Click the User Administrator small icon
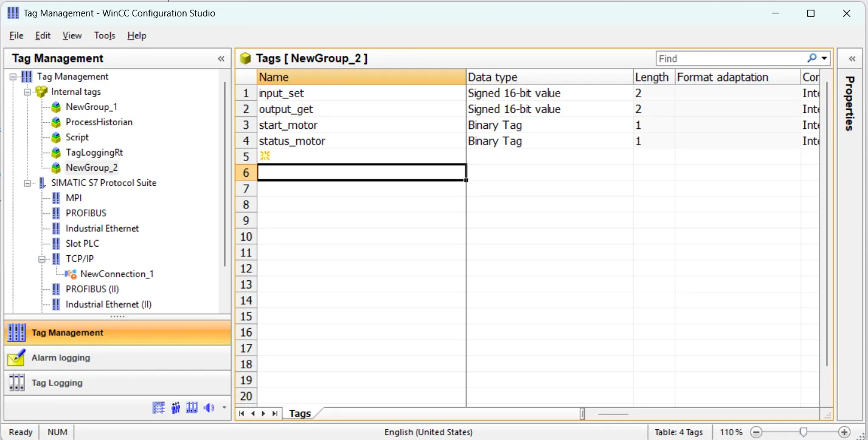The image size is (868, 440). (176, 408)
